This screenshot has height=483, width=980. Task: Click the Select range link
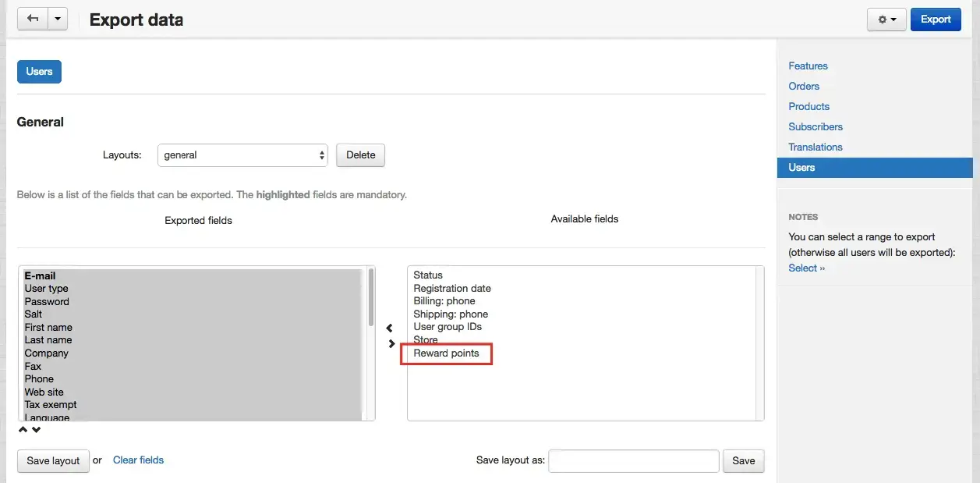(806, 268)
